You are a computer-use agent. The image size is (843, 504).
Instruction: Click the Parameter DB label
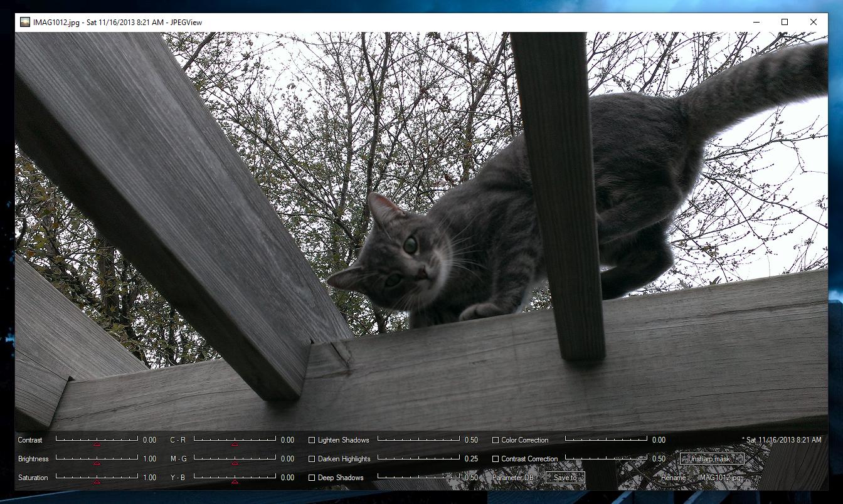click(513, 478)
